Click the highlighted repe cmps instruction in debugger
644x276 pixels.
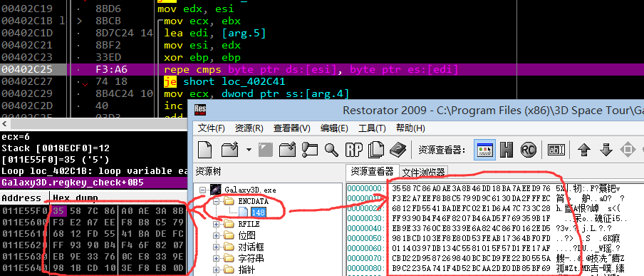311,69
